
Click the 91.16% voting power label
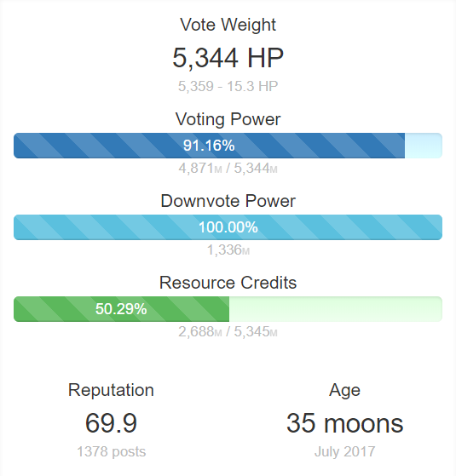click(x=209, y=146)
